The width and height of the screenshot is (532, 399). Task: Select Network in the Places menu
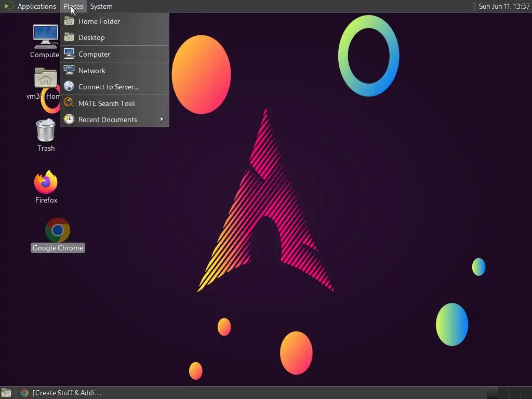115,71
